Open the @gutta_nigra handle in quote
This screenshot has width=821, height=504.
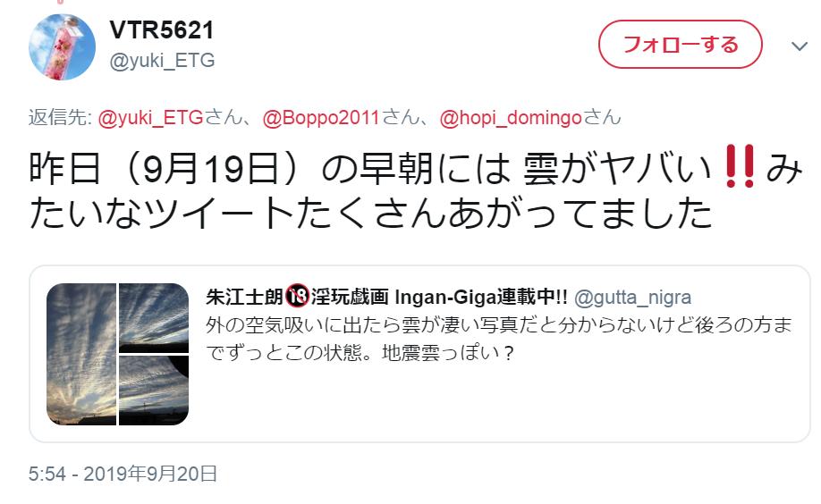click(632, 298)
